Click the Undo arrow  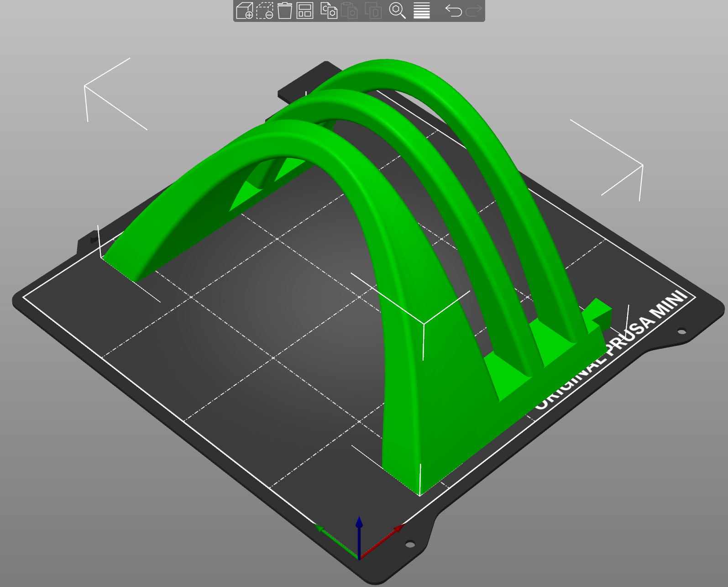coord(453,10)
